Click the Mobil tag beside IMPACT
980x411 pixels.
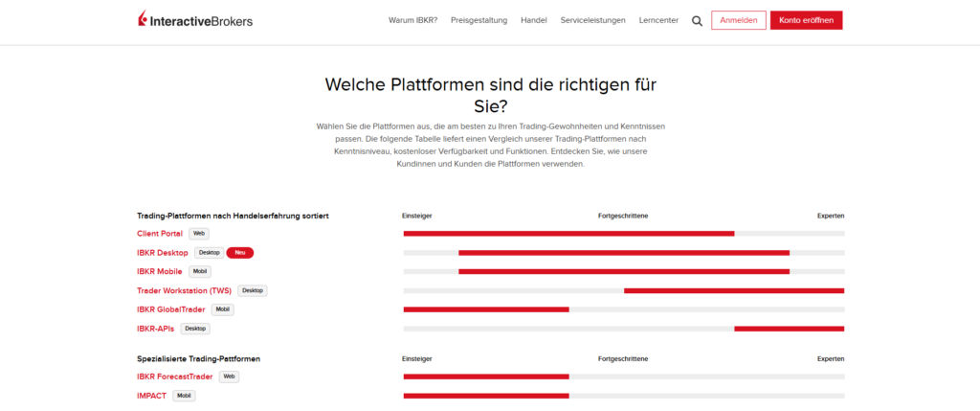pos(184,396)
